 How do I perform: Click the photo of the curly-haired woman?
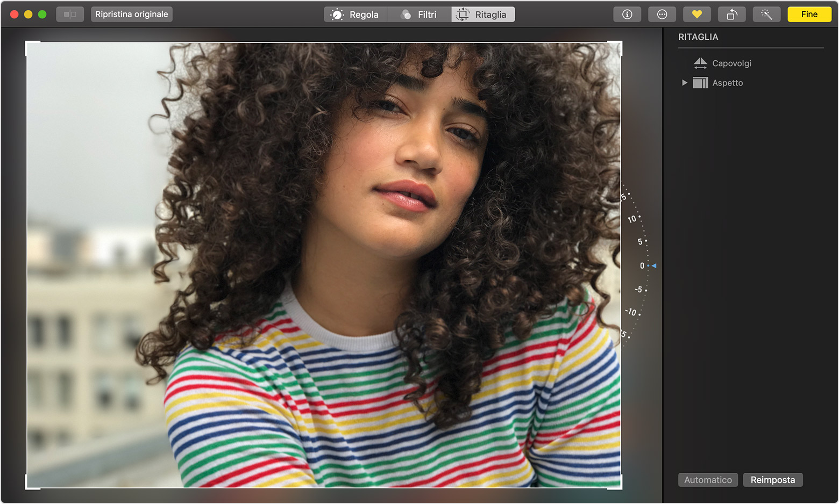[x=324, y=265]
